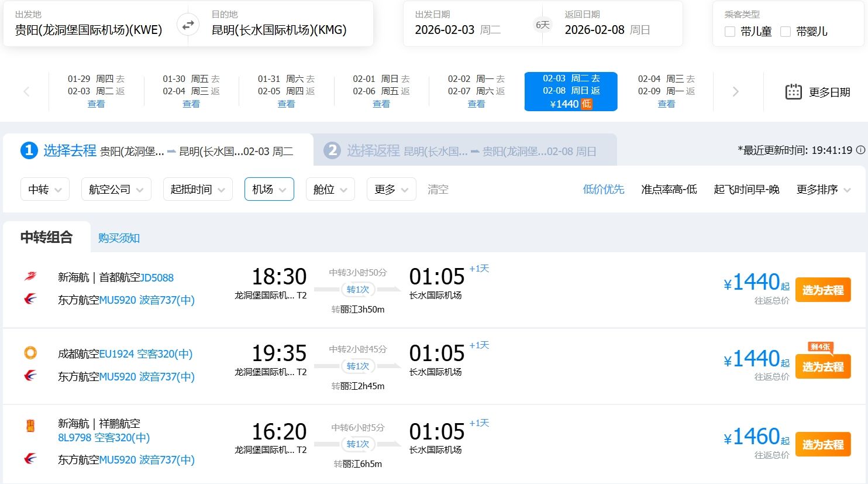Open the calendar icon for more dates
Viewport: 868px width, 484px height.
coord(793,92)
